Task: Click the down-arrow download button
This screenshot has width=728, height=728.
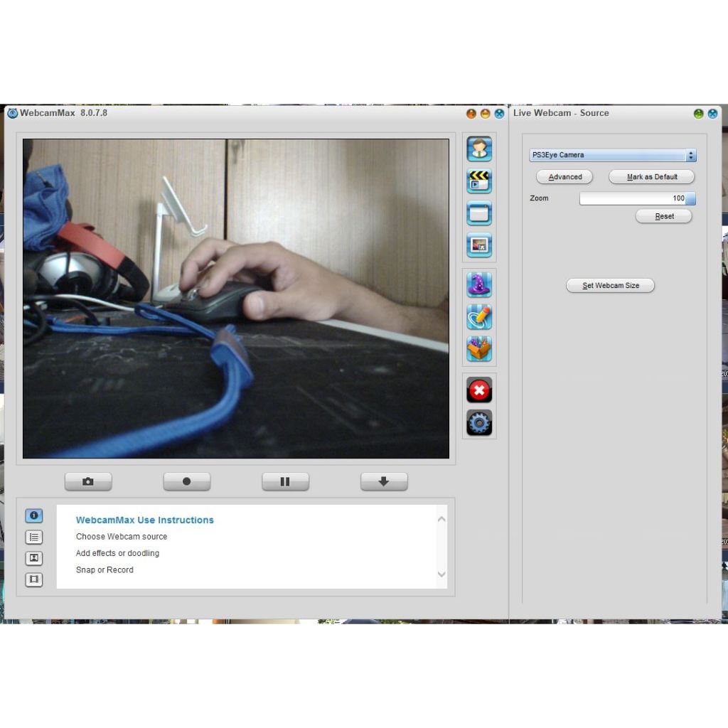Action: [384, 481]
